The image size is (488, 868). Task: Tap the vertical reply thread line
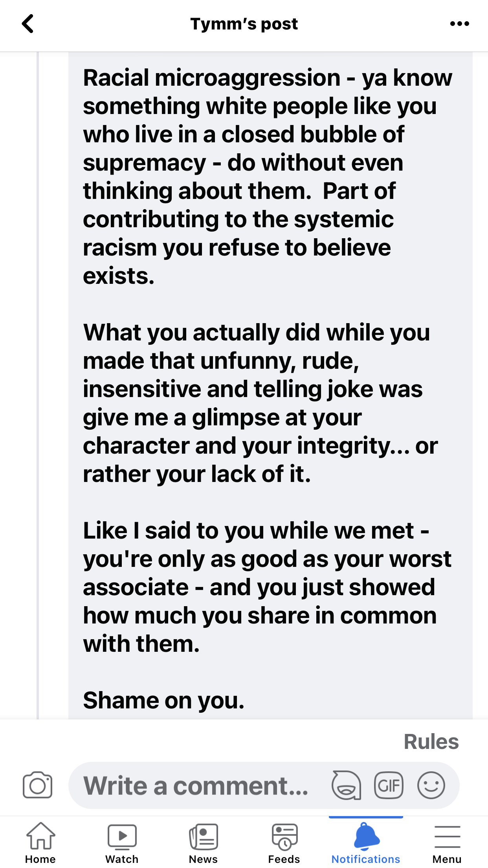tap(38, 385)
